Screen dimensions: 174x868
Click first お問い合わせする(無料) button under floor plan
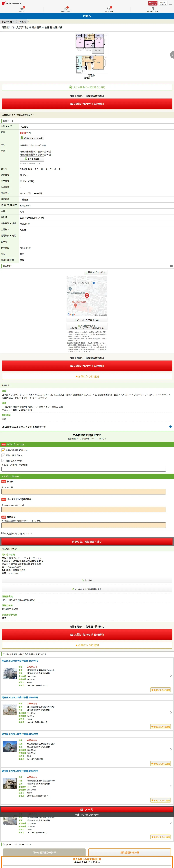point(87,104)
